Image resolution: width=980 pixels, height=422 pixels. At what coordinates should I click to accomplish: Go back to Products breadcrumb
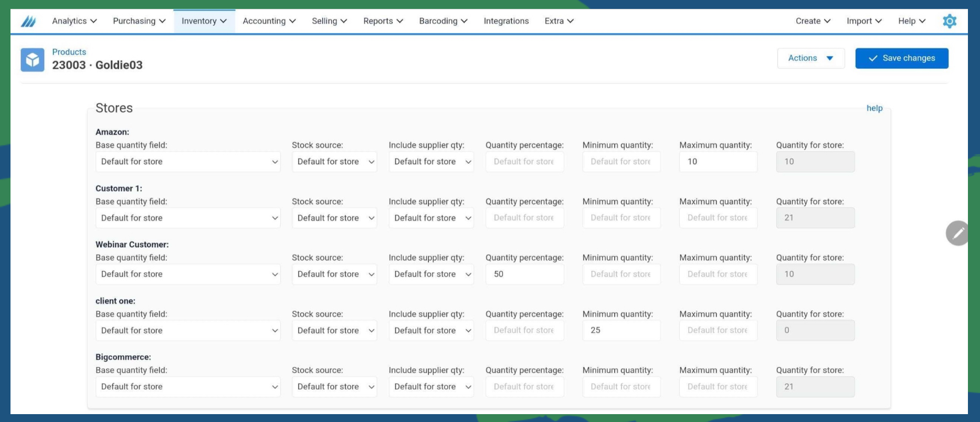coord(69,52)
